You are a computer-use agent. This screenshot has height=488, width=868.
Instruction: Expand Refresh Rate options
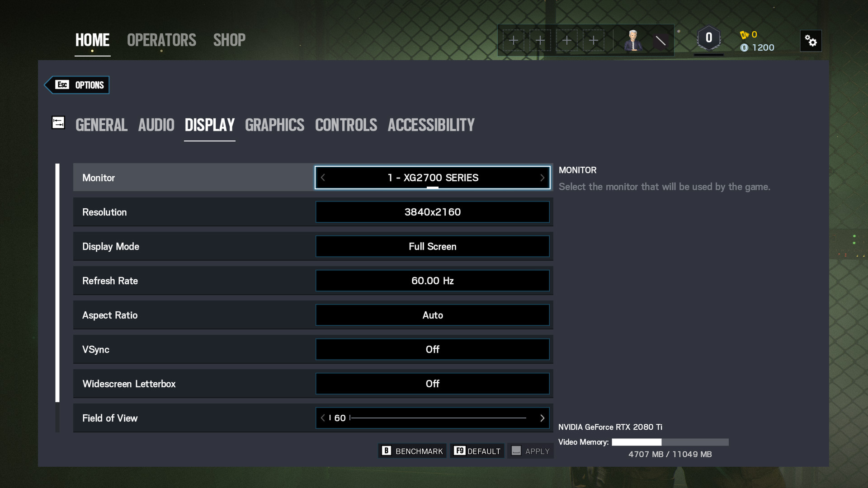(x=432, y=281)
